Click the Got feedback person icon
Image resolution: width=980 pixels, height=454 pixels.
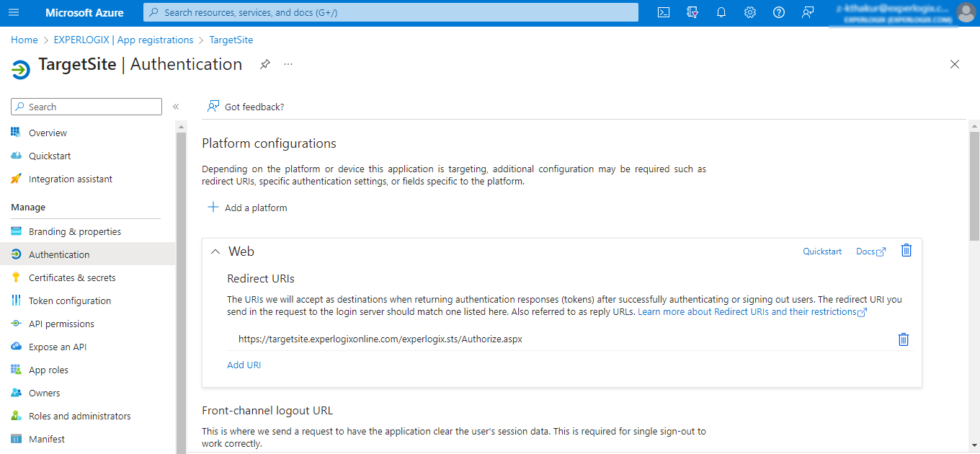click(213, 106)
